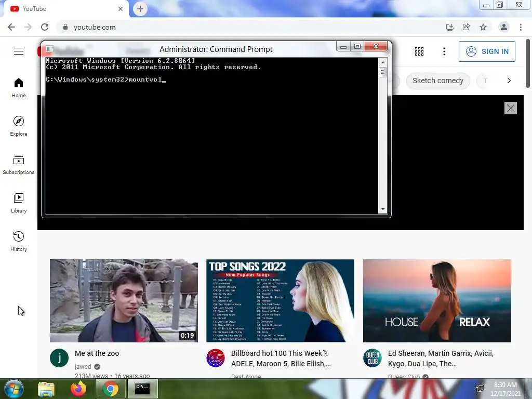The width and height of the screenshot is (532, 399).
Task: Close the banner with the X button
Action: pyautogui.click(x=511, y=108)
